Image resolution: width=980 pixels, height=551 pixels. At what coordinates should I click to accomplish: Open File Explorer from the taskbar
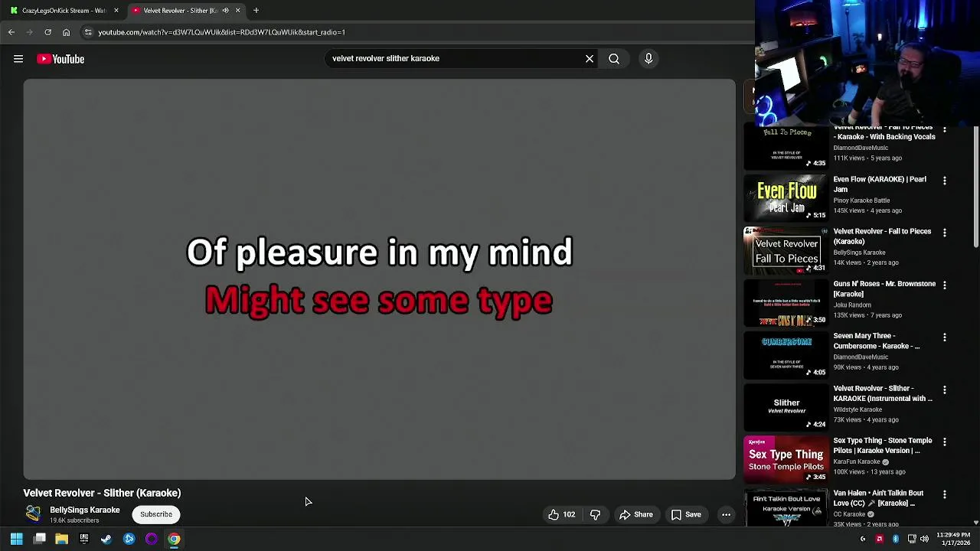pos(62,539)
